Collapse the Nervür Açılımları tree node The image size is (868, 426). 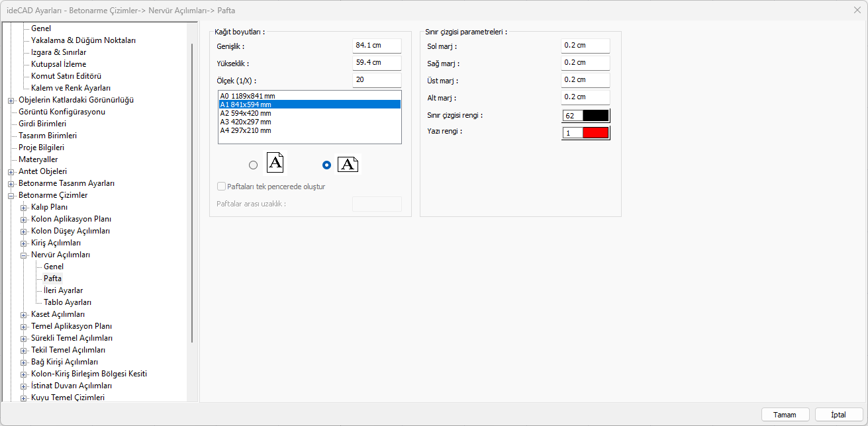(x=23, y=255)
